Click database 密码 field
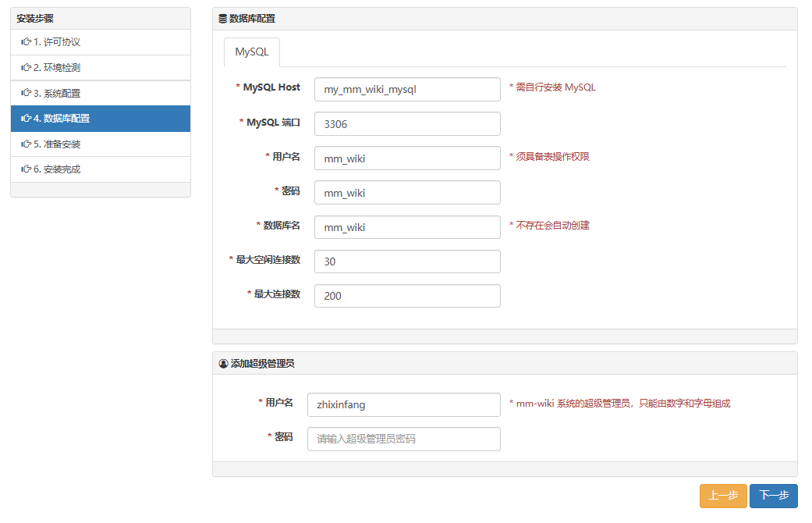The image size is (812, 523). (x=407, y=192)
